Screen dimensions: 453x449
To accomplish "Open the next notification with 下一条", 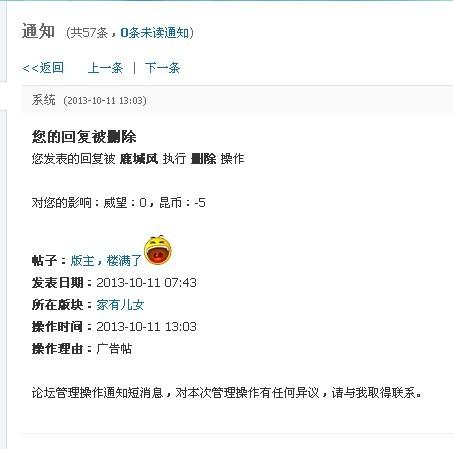I will (162, 68).
